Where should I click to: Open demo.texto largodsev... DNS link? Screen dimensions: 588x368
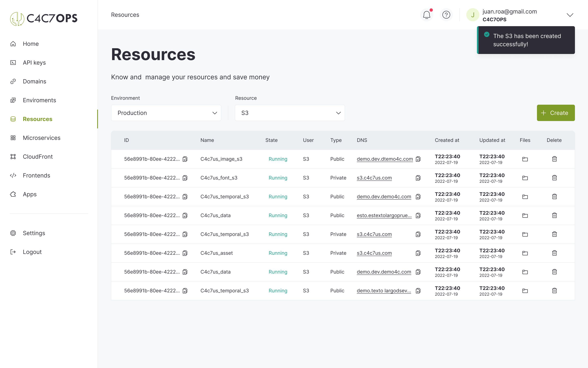click(384, 291)
